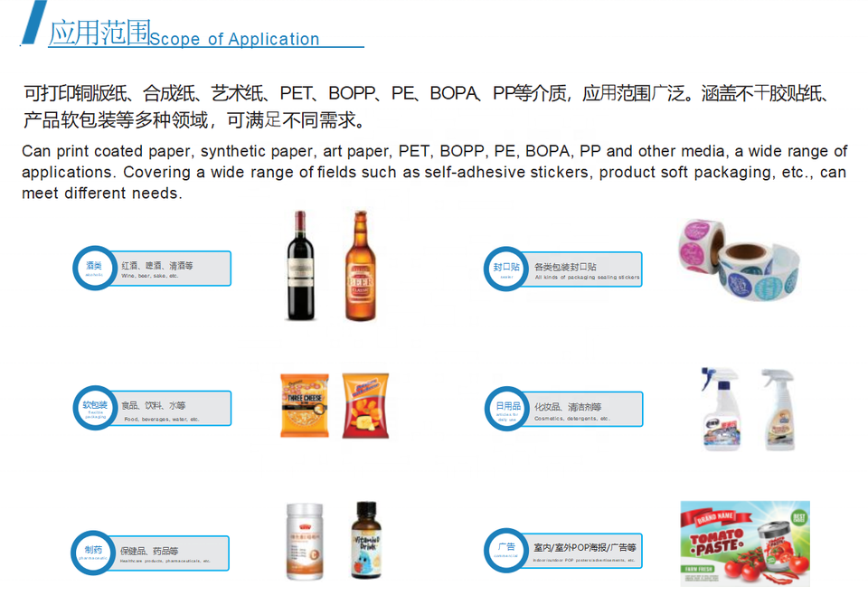Click the Vitamin D drink bottle image

pos(366,540)
